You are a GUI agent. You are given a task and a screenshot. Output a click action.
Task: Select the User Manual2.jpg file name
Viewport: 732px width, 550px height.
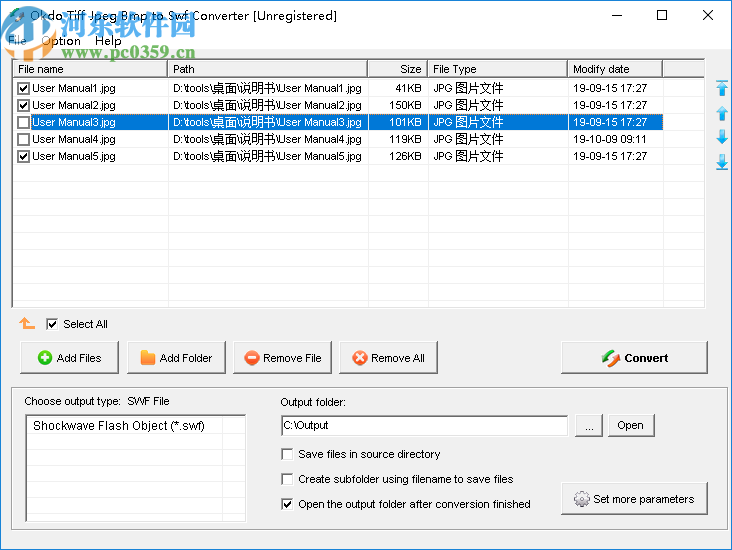[74, 105]
